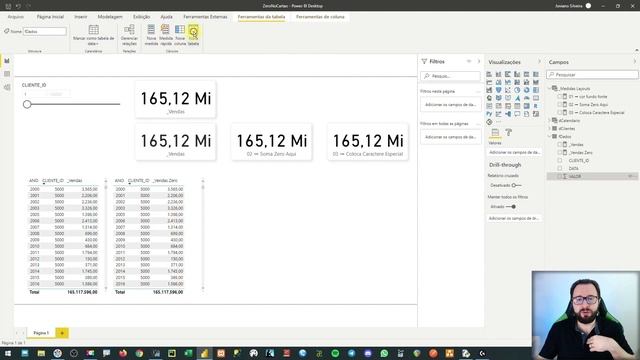Open the Arquivo menu
The image size is (640, 360).
(x=16, y=17)
